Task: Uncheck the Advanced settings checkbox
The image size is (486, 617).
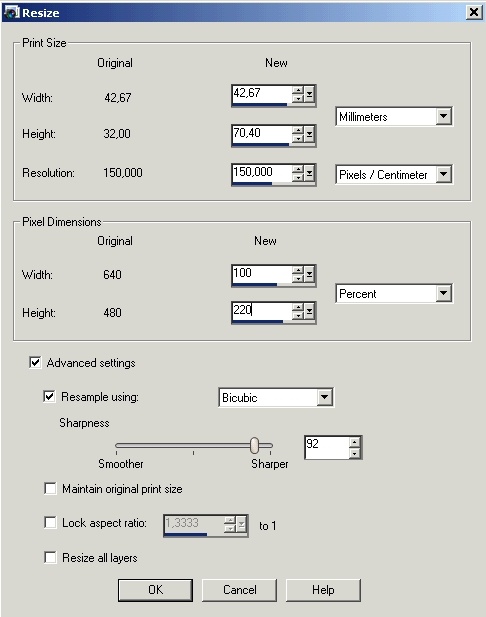Action: [x=35, y=362]
